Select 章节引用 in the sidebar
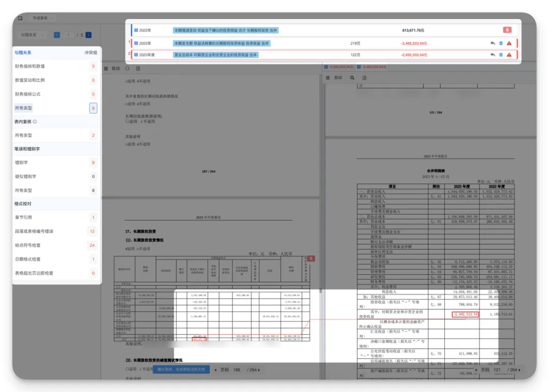Viewport: 549px width, 392px height. 57,217
